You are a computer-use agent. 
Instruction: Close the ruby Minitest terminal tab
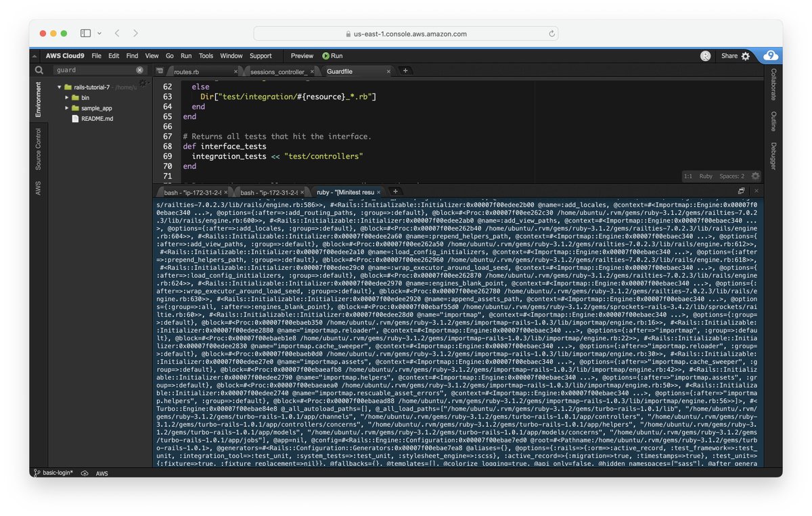point(379,192)
